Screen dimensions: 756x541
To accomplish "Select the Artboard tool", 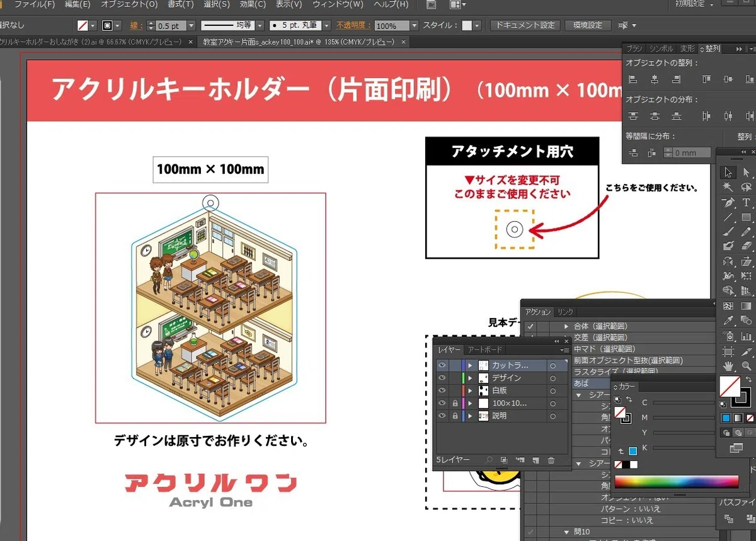I will pyautogui.click(x=728, y=351).
